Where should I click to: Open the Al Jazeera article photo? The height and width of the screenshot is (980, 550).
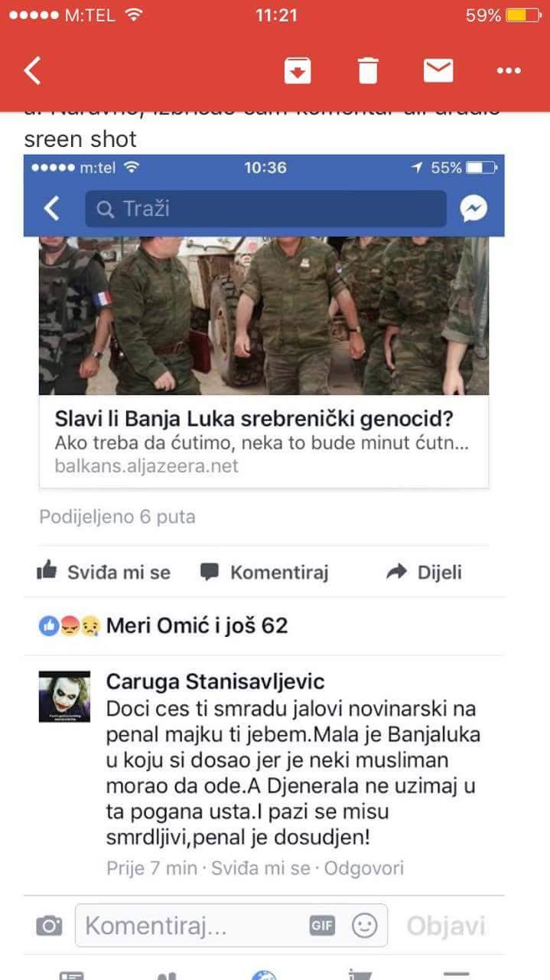tap(264, 315)
